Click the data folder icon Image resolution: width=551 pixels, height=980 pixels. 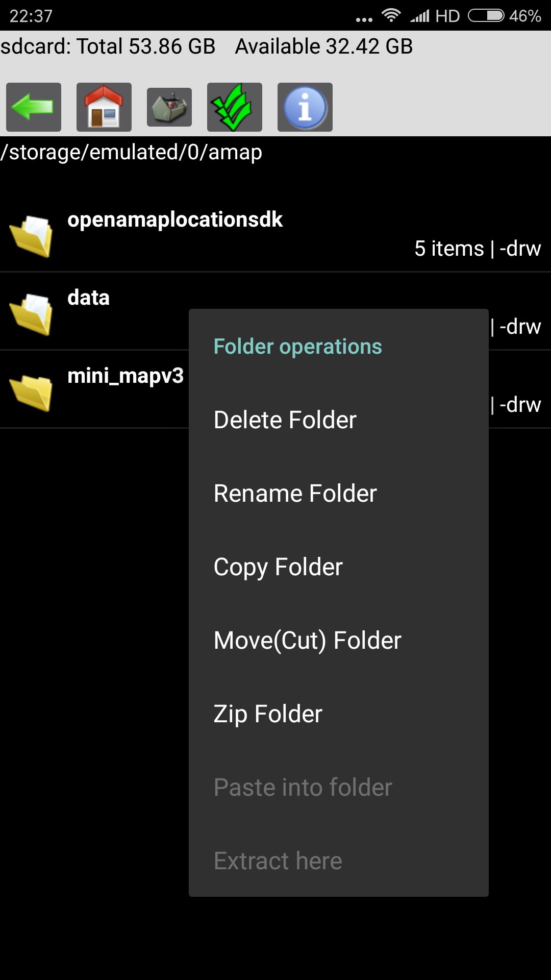pos(32,313)
